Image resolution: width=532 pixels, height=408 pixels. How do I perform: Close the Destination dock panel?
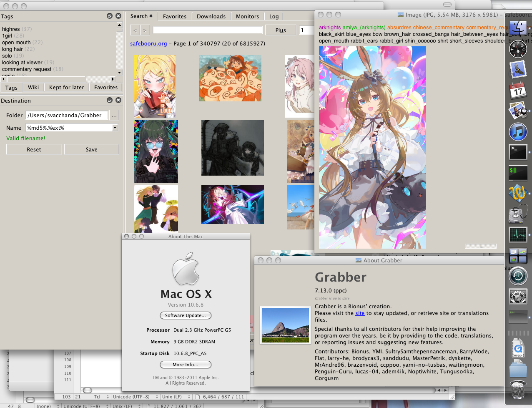pyautogui.click(x=118, y=100)
